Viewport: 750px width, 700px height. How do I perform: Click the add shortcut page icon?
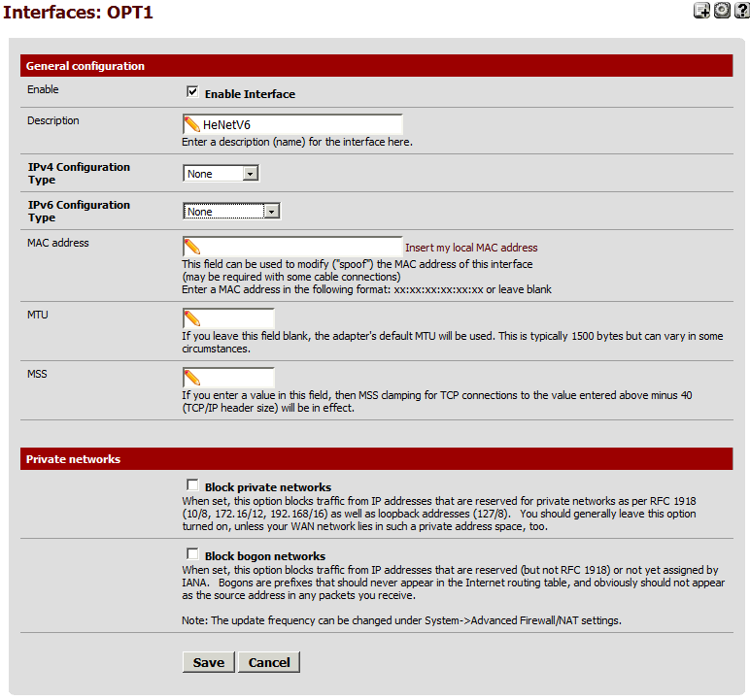click(x=700, y=11)
